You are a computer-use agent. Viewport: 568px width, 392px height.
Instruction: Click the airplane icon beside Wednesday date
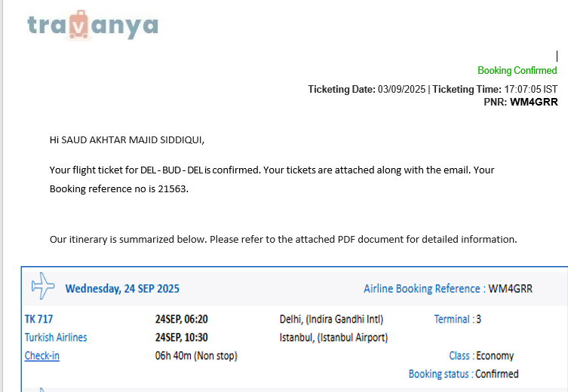click(43, 286)
